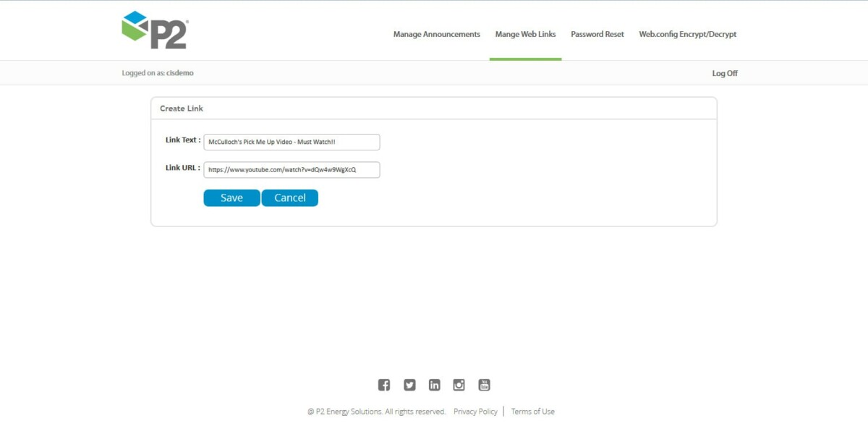Viewport: 868px width, 434px height.
Task: Click the Create Link panel header
Action: [181, 108]
